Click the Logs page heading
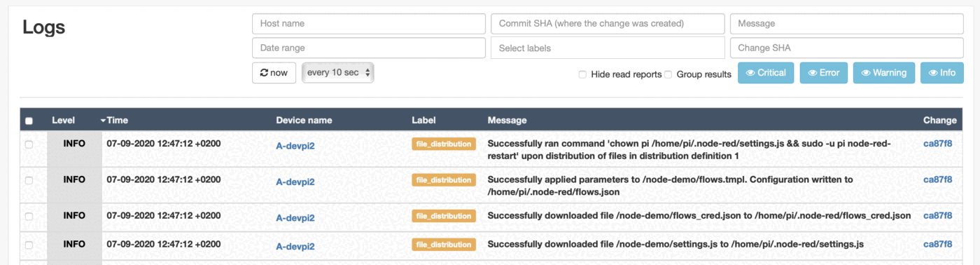 pyautogui.click(x=44, y=27)
